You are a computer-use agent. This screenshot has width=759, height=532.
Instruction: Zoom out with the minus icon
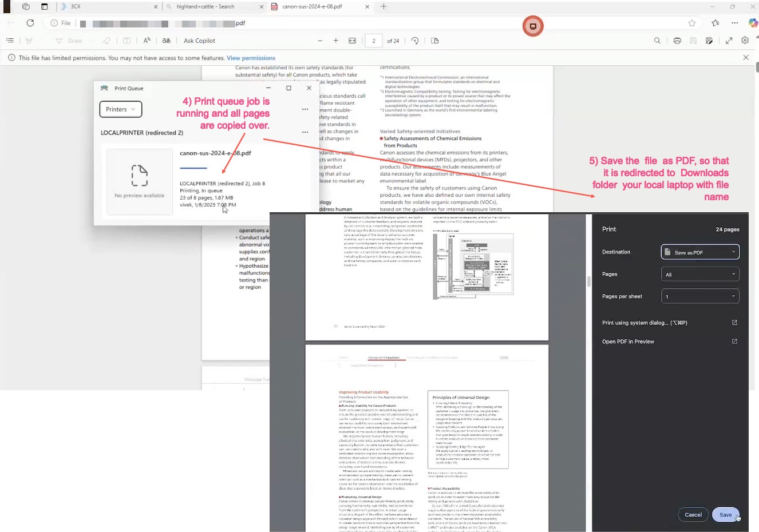pyautogui.click(x=320, y=41)
